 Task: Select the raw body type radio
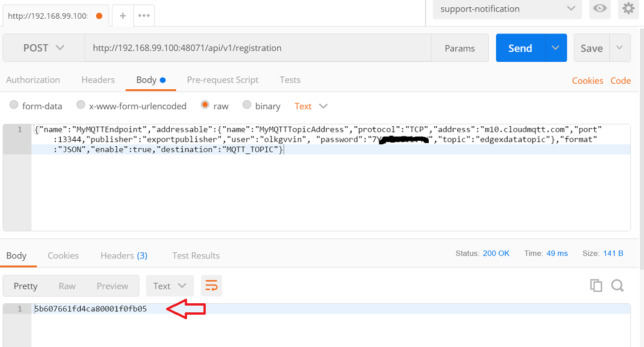(205, 105)
